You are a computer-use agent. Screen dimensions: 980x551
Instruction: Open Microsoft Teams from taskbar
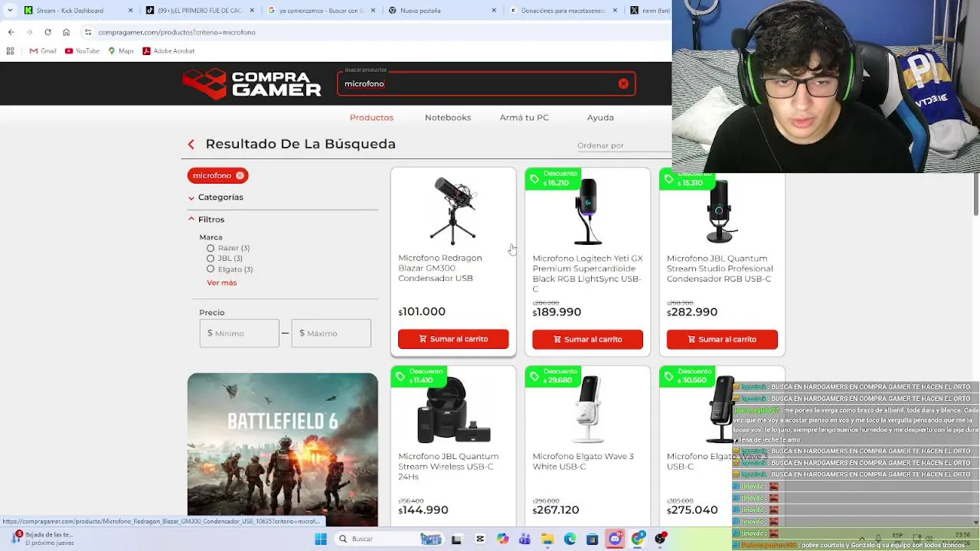pos(524,539)
